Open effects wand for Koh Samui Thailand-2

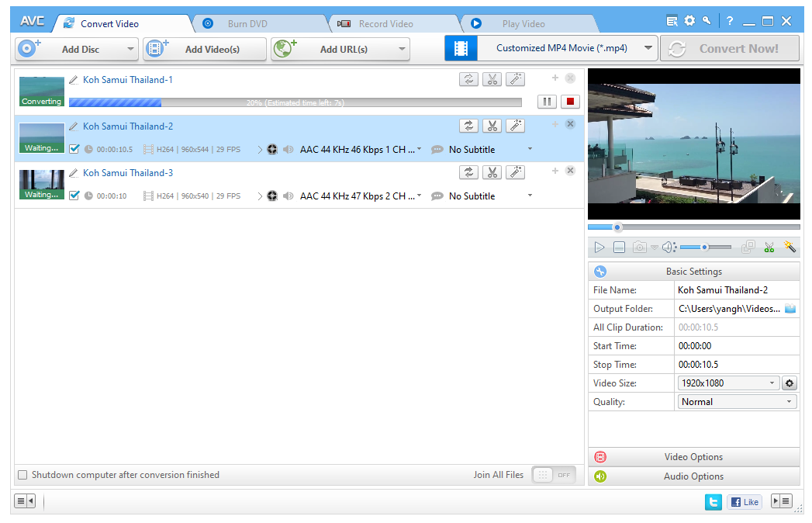click(515, 126)
